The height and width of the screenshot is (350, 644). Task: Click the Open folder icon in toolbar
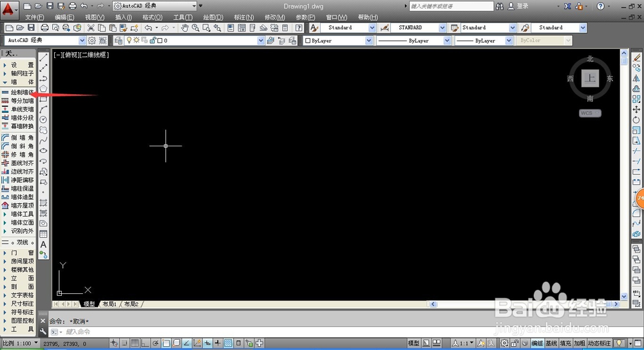20,28
